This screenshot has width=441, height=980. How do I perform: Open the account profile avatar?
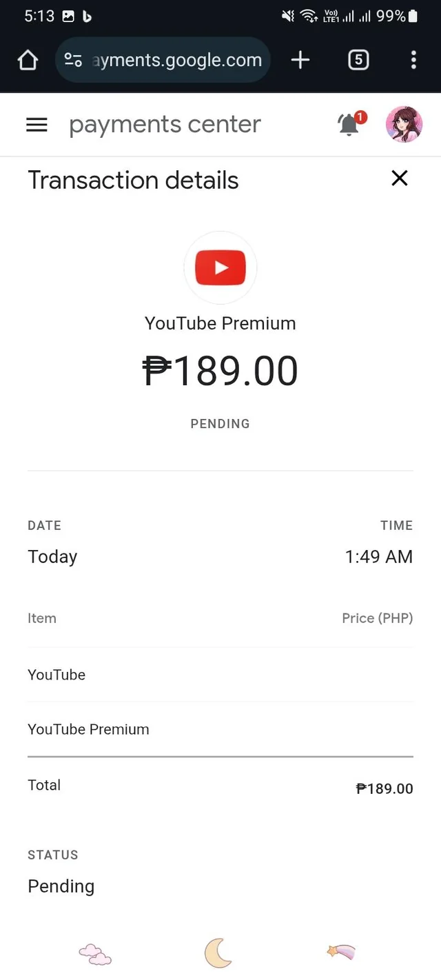404,125
